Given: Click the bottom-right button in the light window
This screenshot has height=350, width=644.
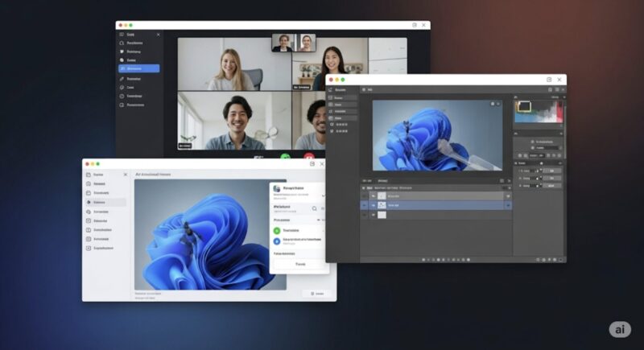Looking at the screenshot, I should tap(316, 294).
